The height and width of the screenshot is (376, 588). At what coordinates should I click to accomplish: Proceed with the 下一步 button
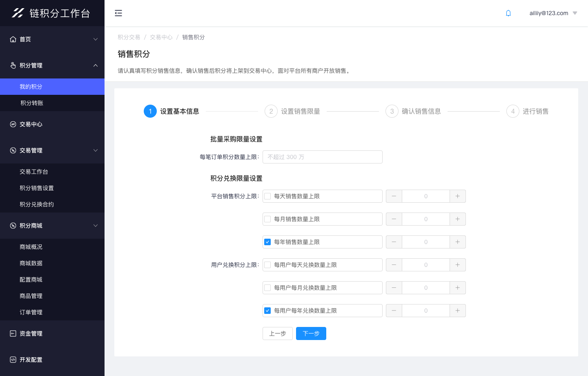click(311, 333)
